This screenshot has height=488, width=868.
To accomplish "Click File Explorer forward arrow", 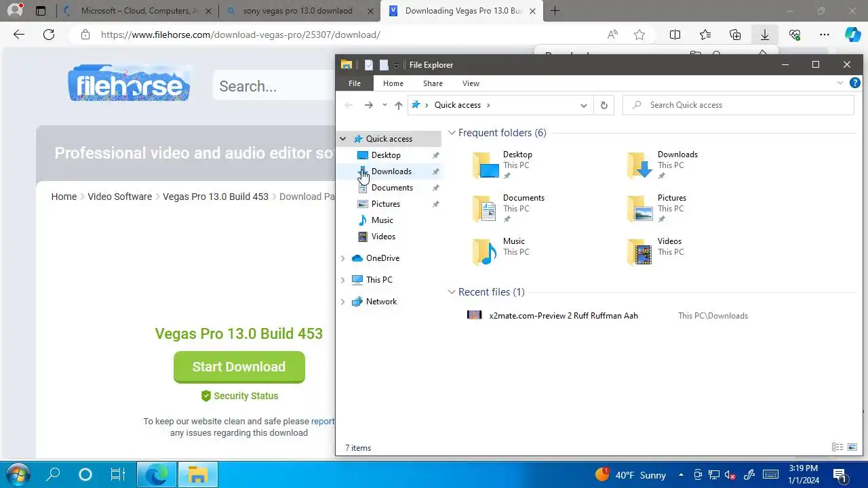I will click(368, 105).
